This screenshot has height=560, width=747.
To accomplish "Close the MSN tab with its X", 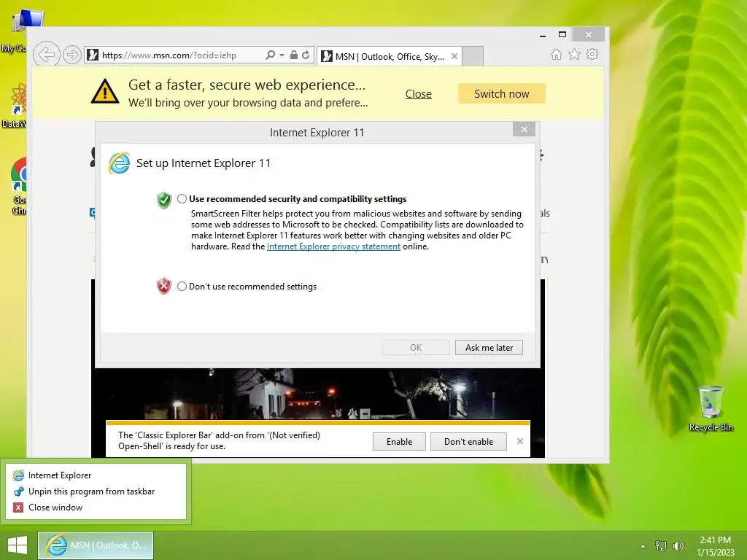I will 454,56.
